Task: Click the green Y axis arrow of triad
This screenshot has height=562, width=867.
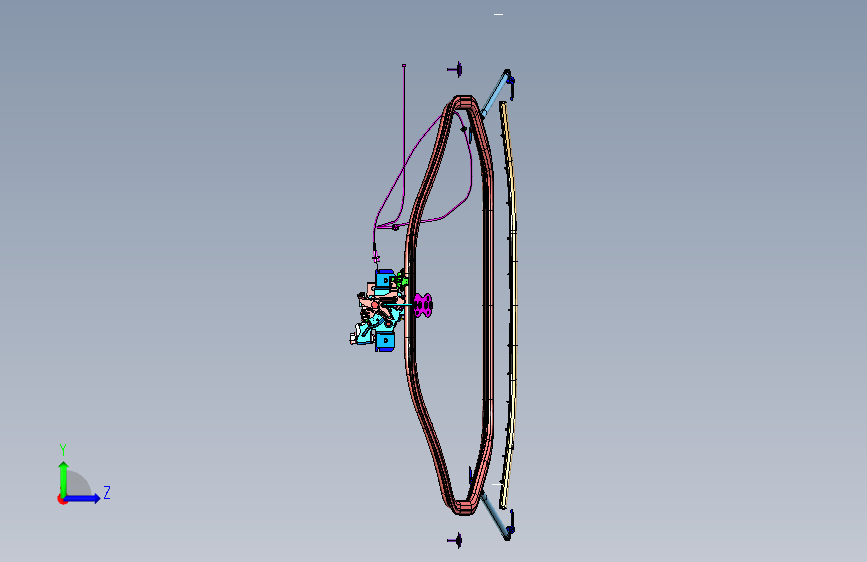Action: click(64, 478)
